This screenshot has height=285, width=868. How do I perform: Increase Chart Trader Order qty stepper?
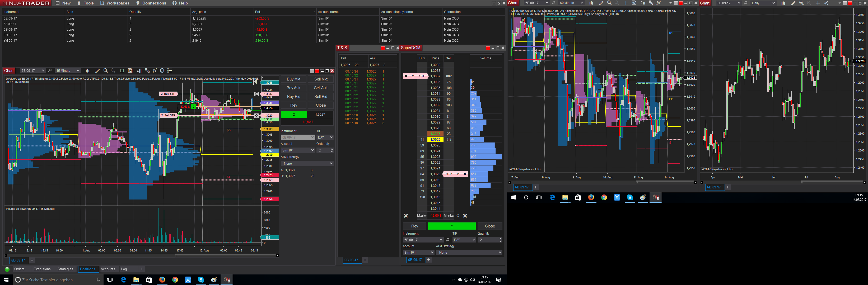tap(332, 149)
